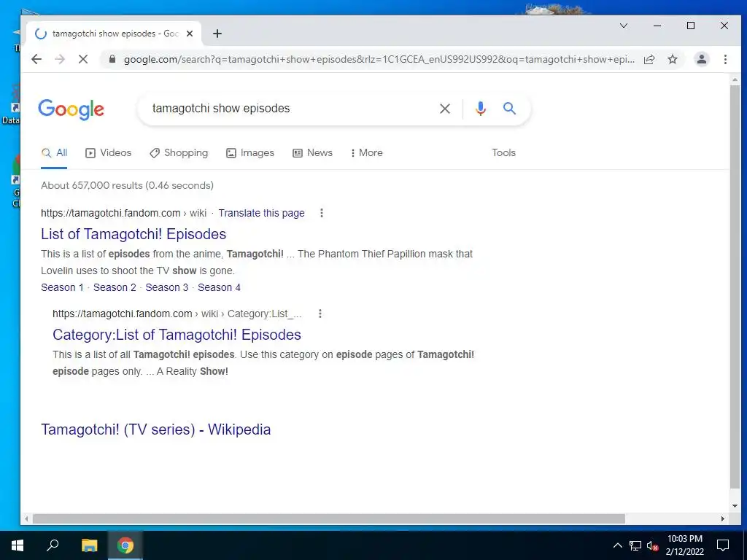
Task: Open the Chrome profile avatar menu
Action: click(701, 59)
